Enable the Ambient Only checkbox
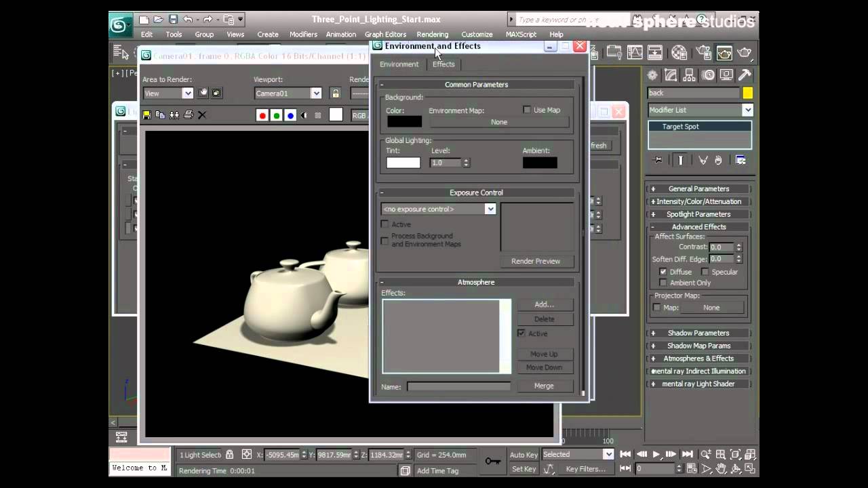The height and width of the screenshot is (488, 868). (663, 283)
